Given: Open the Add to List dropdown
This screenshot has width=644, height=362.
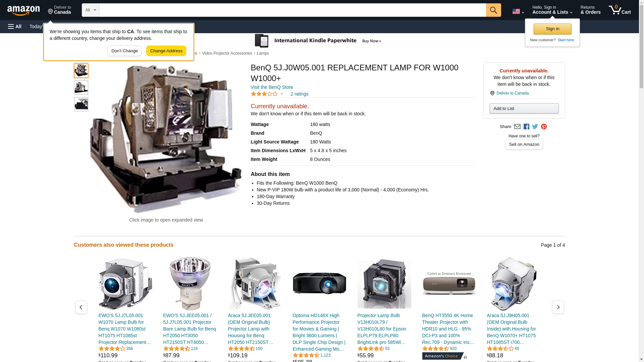Looking at the screenshot, I should click(x=524, y=108).
